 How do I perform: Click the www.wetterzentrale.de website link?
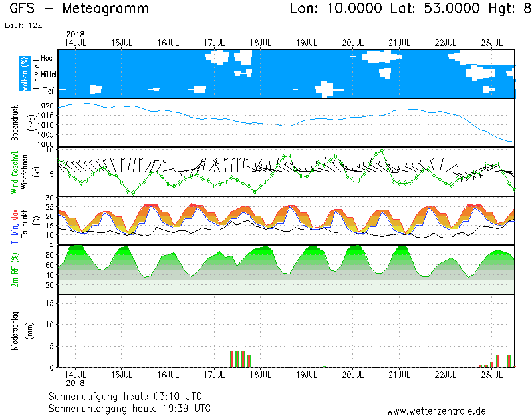pyautogui.click(x=436, y=411)
